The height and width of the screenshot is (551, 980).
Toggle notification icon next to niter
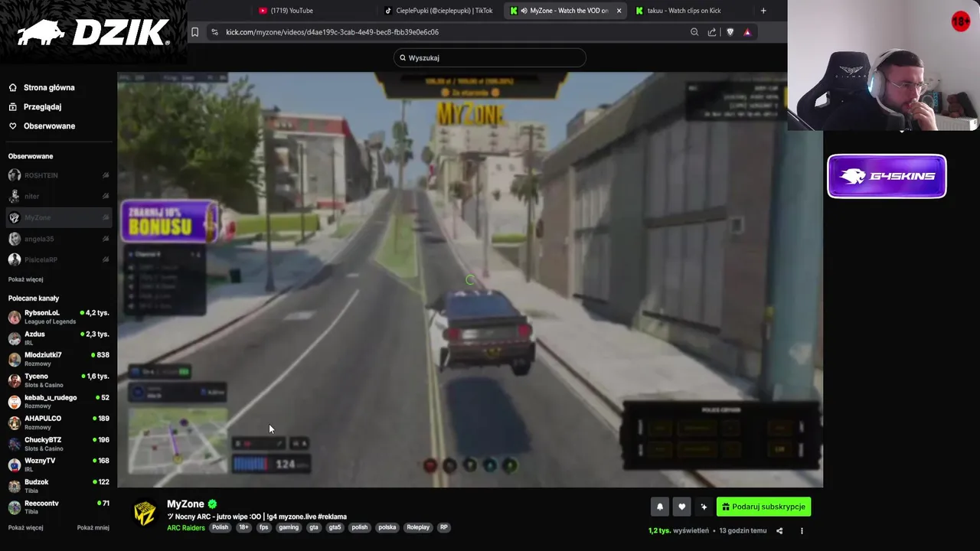click(x=106, y=197)
